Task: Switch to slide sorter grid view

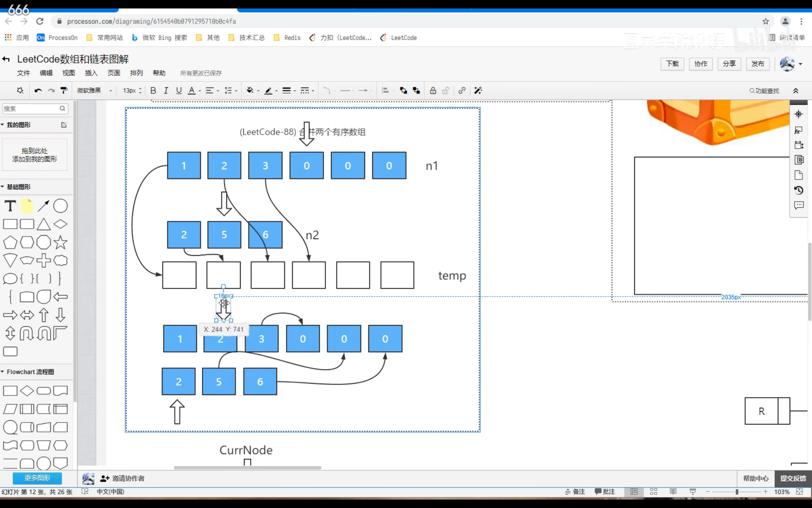Action: 654,492
